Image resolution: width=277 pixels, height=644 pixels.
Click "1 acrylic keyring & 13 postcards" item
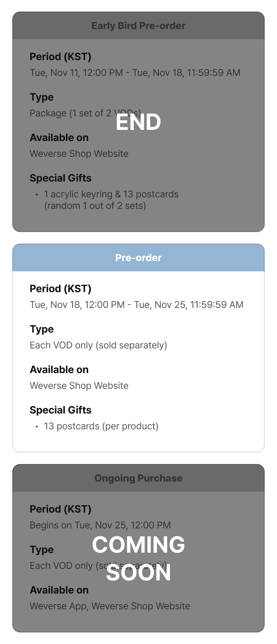(111, 194)
